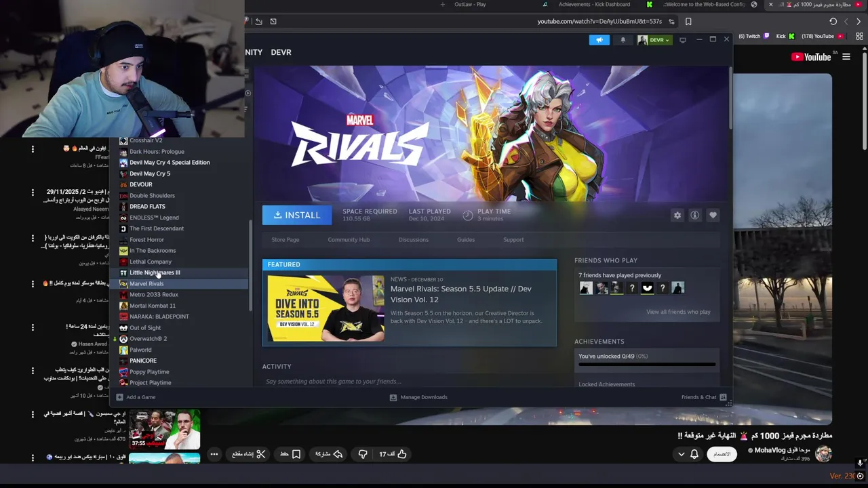
Task: Select Palworld in library
Action: (140, 350)
